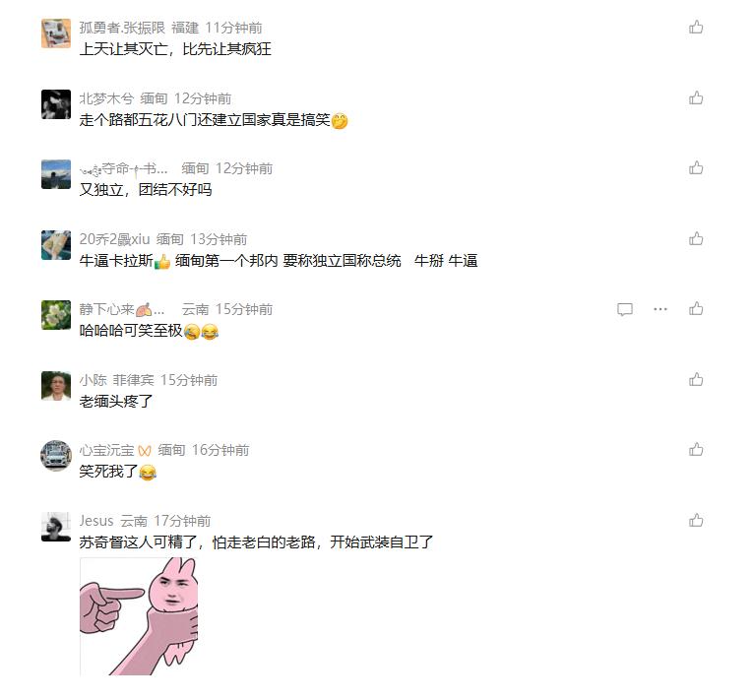Visit the profile of user Jesus

click(x=96, y=521)
